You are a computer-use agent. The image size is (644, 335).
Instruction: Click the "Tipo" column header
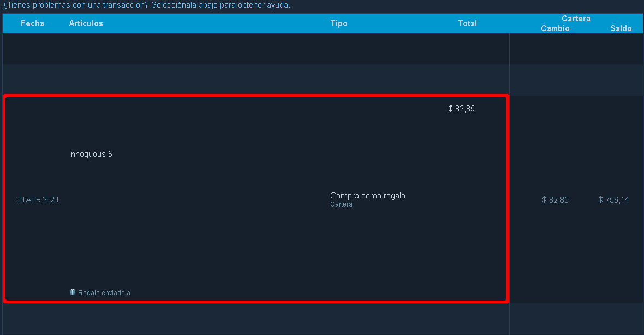pyautogui.click(x=339, y=23)
